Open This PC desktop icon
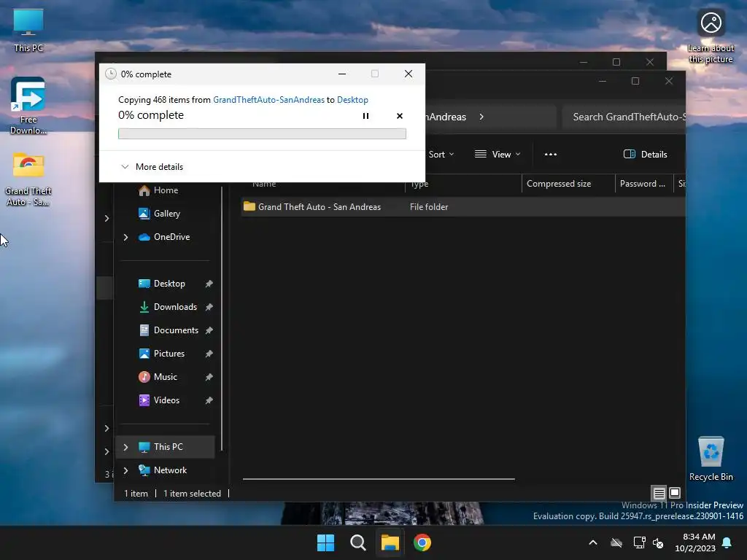747x560 pixels. (28, 31)
